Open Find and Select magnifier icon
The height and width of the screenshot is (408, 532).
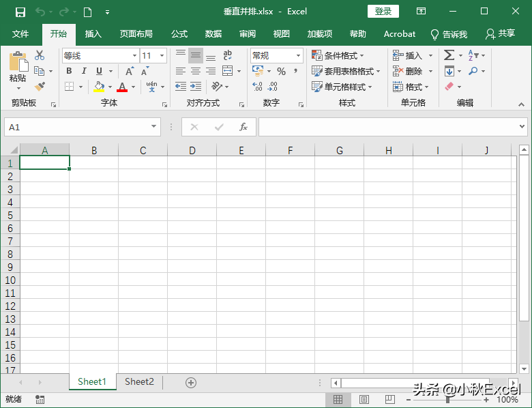point(473,71)
